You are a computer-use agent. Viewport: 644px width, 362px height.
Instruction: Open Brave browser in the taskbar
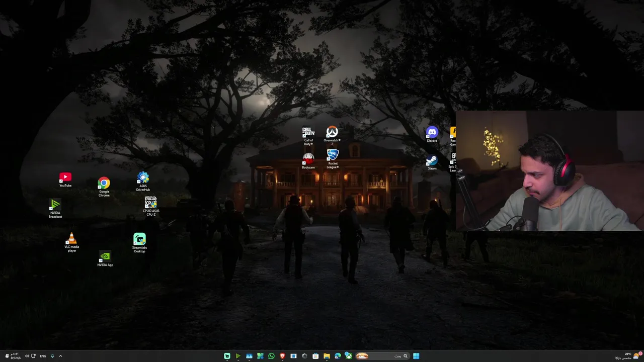tap(282, 356)
